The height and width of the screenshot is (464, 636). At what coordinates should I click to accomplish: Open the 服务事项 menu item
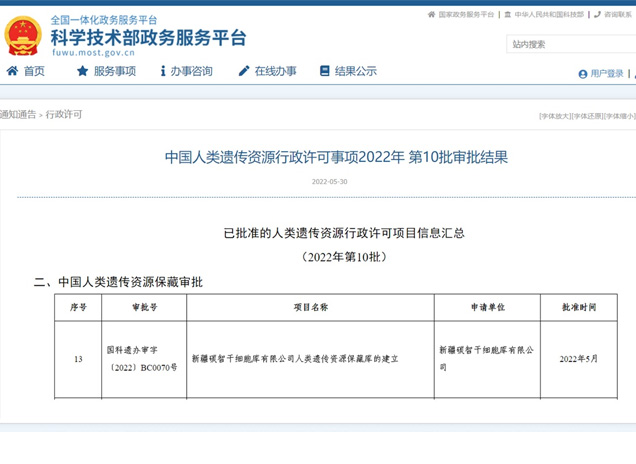pyautogui.click(x=115, y=71)
